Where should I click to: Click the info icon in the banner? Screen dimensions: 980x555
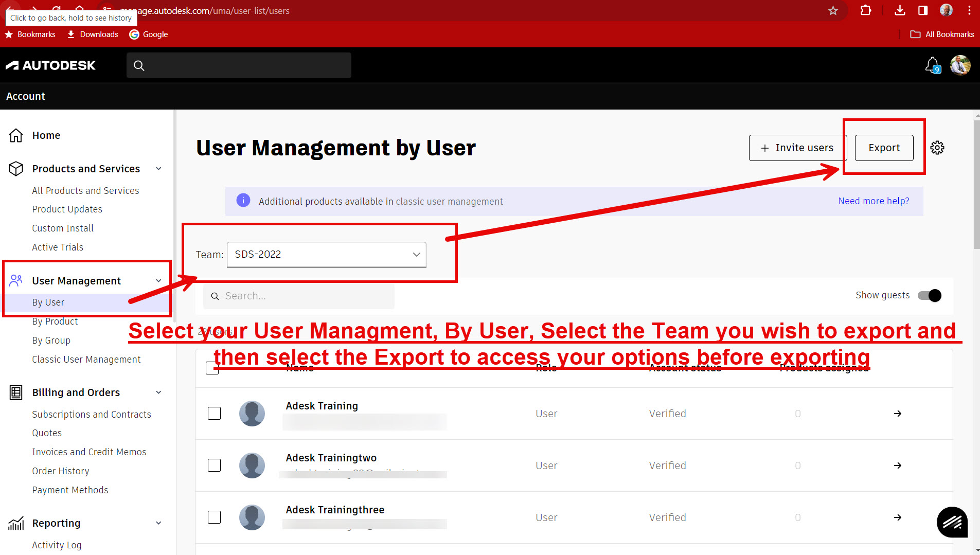[243, 201]
